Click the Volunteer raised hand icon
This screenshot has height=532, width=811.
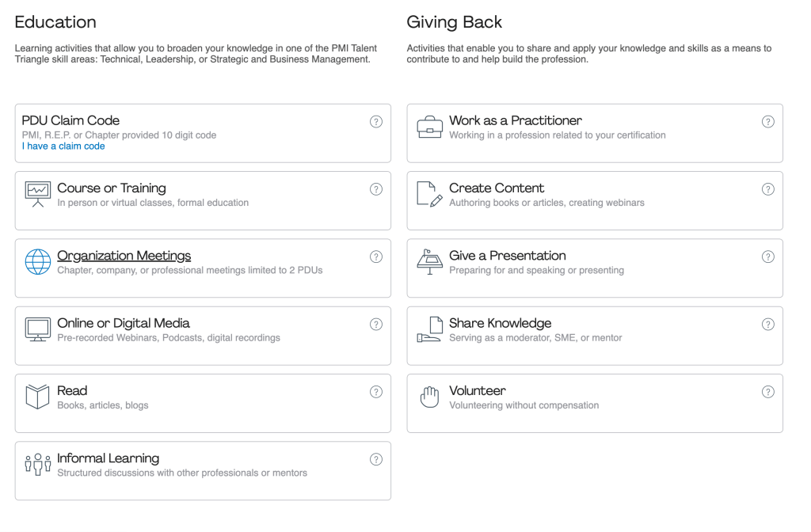click(429, 397)
